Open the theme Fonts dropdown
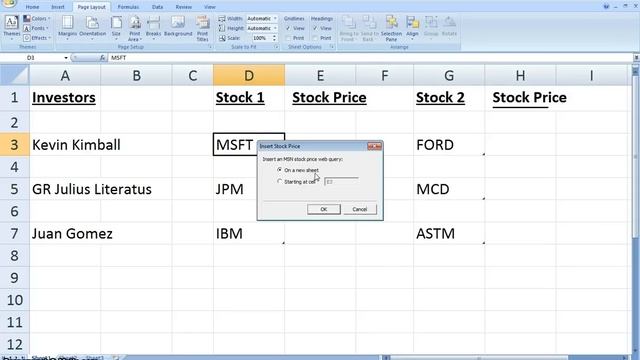This screenshot has width=640, height=360. click(x=36, y=28)
